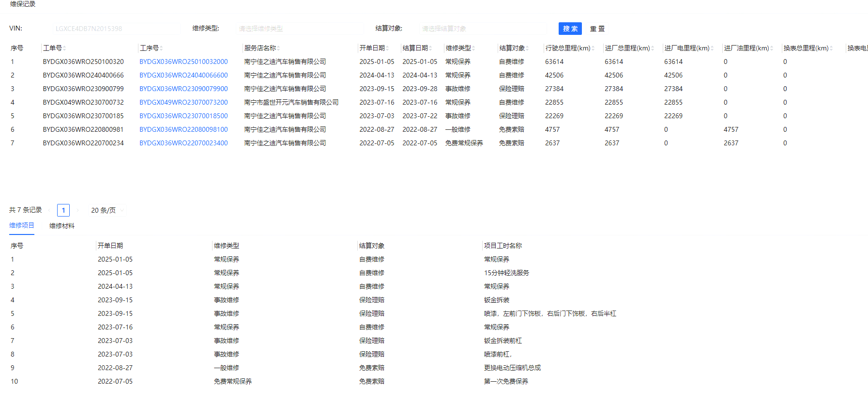This screenshot has height=405, width=868.
Task: Sort by 换表总里程(km) column sort icon
Action: pos(831,48)
